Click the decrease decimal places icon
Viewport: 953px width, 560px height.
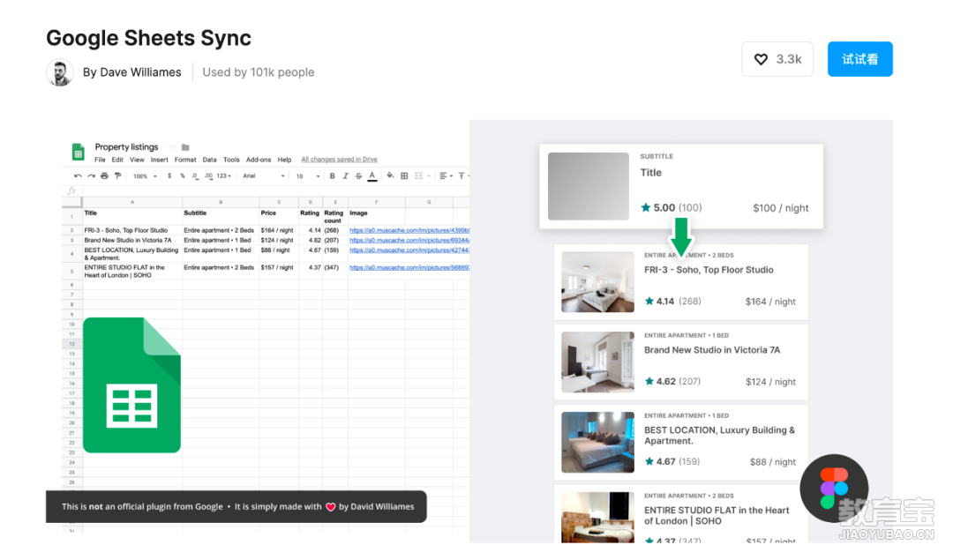click(195, 176)
